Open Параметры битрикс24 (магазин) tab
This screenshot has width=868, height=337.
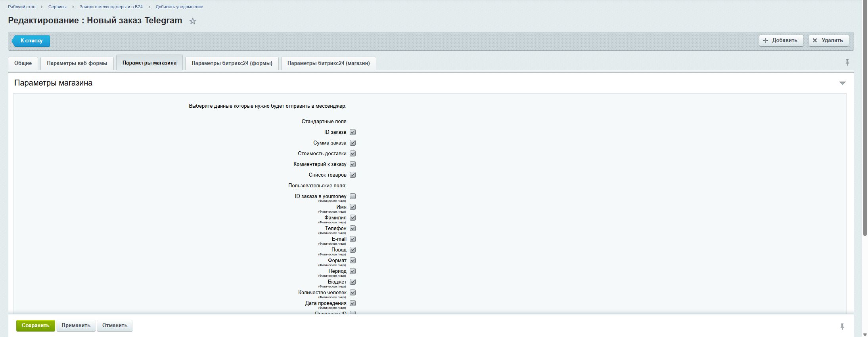328,63
